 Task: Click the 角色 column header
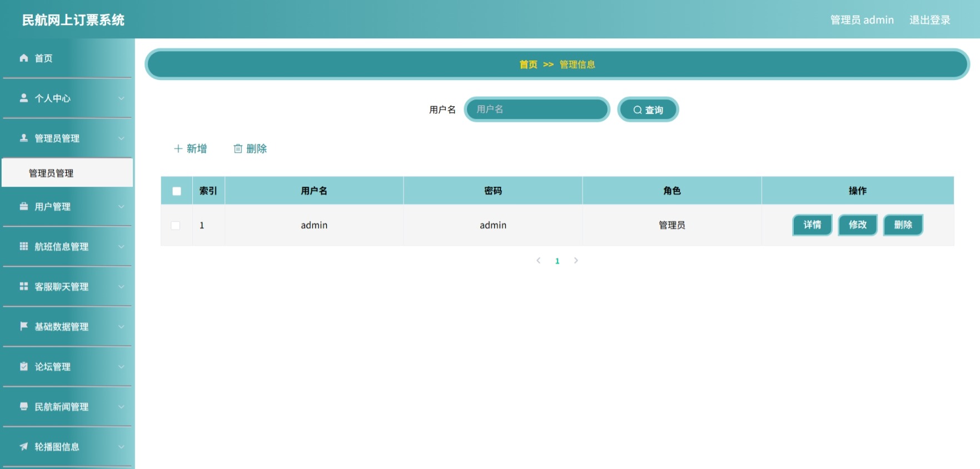pyautogui.click(x=672, y=191)
